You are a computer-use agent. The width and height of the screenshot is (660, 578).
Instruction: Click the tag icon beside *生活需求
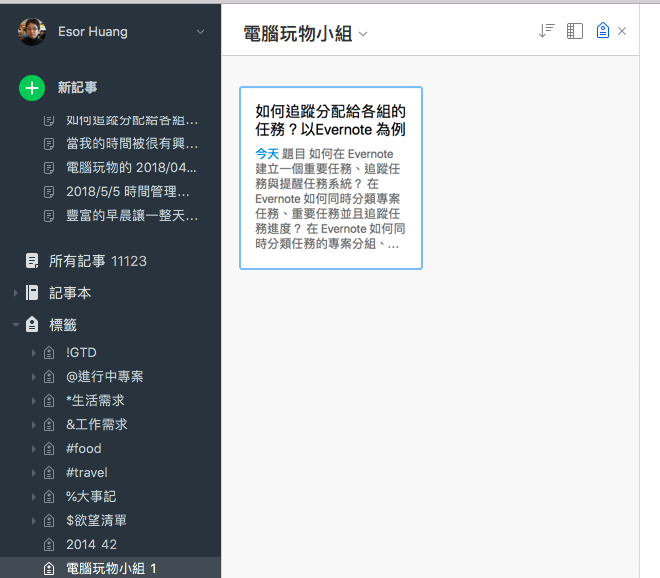point(49,401)
